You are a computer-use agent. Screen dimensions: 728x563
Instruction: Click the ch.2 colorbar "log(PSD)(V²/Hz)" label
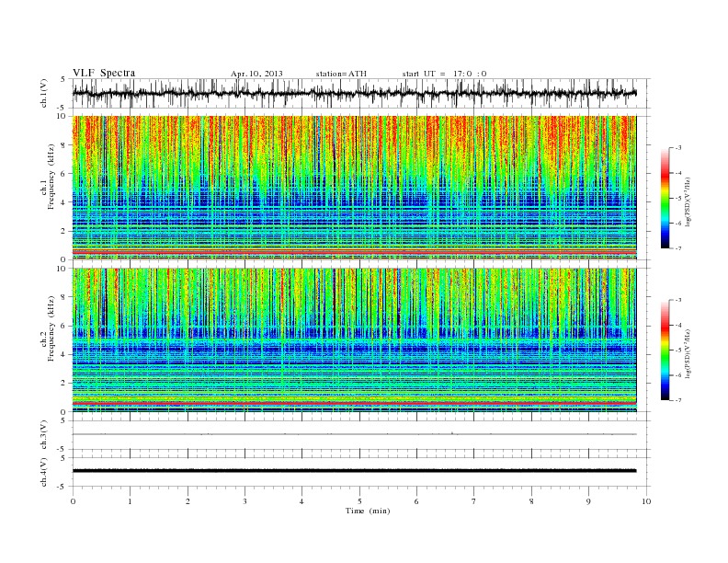(688, 353)
